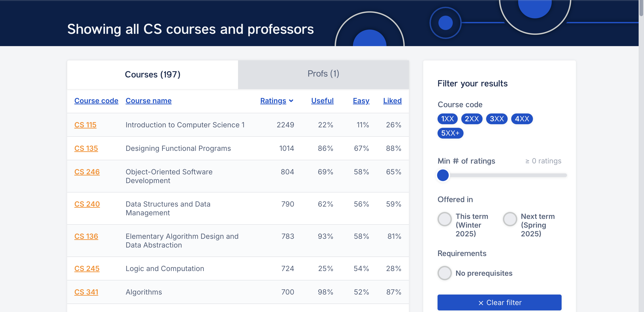Select This term (Winter 2025) radio
This screenshot has width=644, height=312.
tap(444, 219)
